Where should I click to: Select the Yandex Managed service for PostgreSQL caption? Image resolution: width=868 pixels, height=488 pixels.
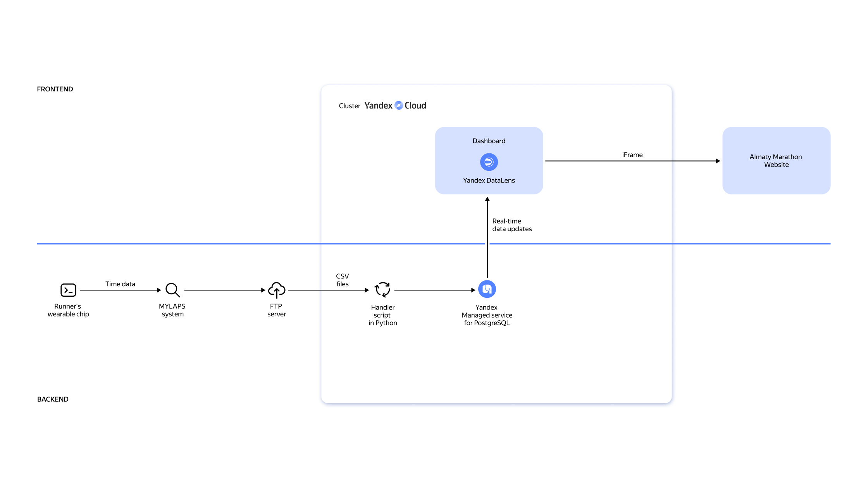(487, 315)
